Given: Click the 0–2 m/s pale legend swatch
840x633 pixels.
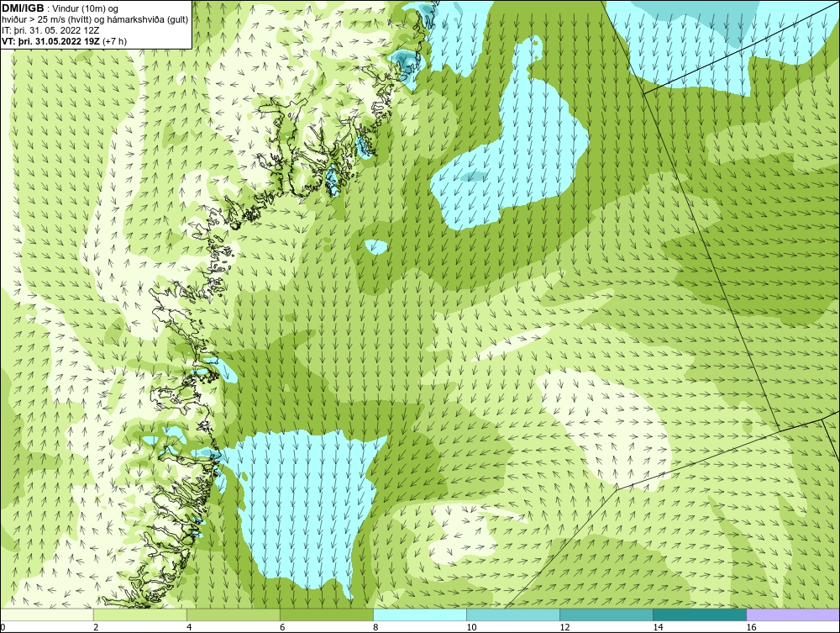Looking at the screenshot, I should point(46,615).
